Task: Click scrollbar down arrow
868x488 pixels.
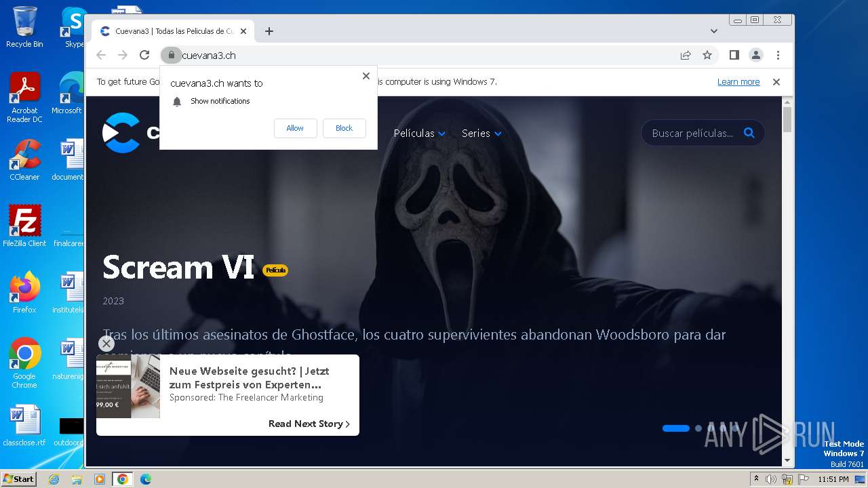Action: [787, 460]
